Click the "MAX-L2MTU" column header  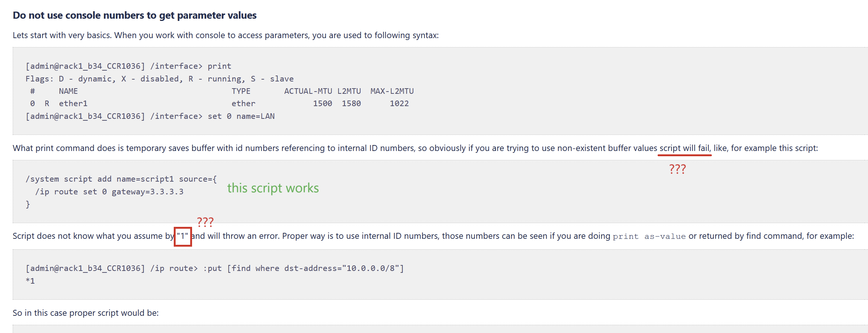(x=392, y=91)
